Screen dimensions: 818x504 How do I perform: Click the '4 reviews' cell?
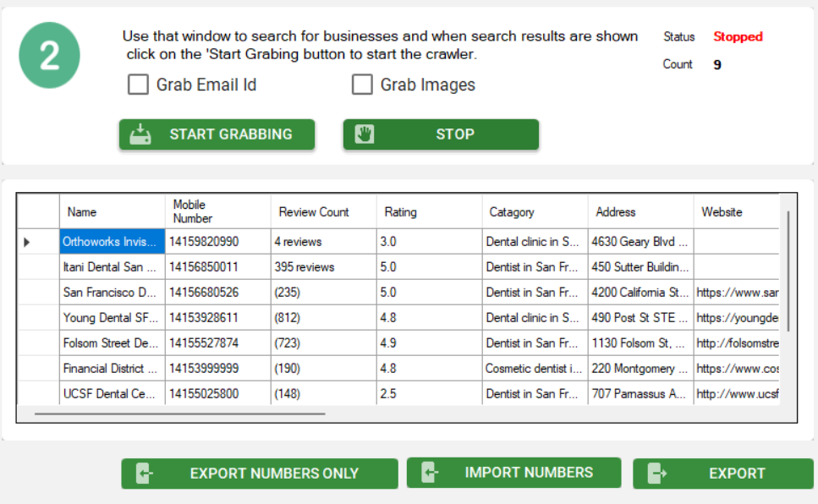point(324,242)
